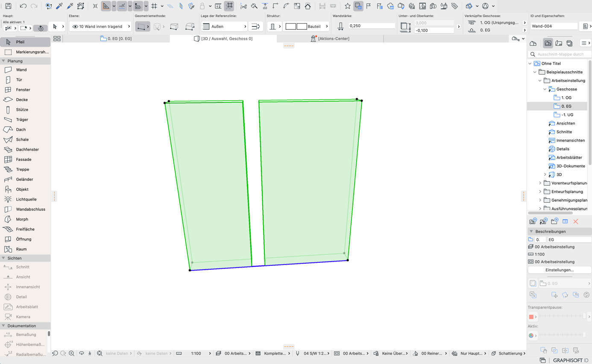
Task: Select the Treppe stair tool
Action: click(x=25, y=169)
